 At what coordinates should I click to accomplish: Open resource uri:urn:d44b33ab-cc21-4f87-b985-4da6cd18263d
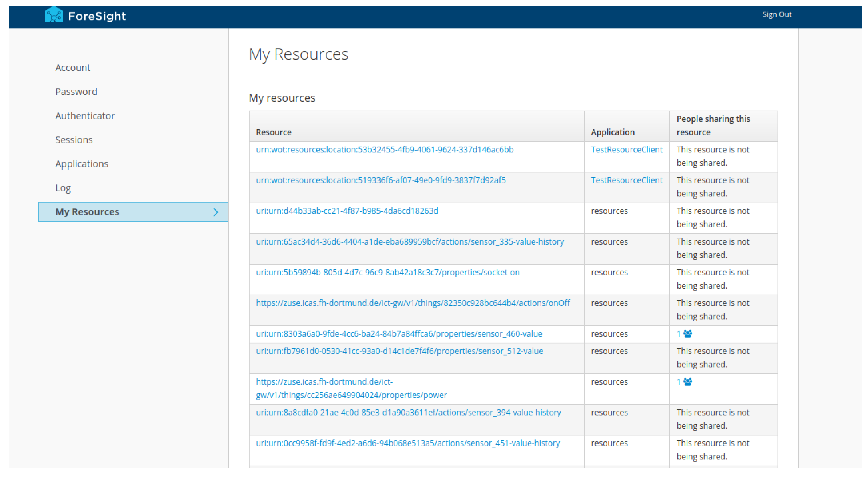(x=347, y=211)
